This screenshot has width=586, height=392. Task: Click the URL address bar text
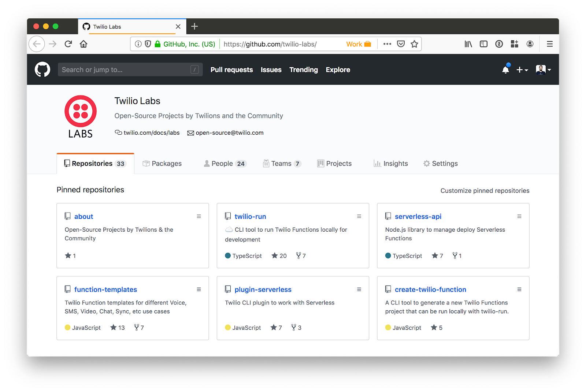[270, 44]
